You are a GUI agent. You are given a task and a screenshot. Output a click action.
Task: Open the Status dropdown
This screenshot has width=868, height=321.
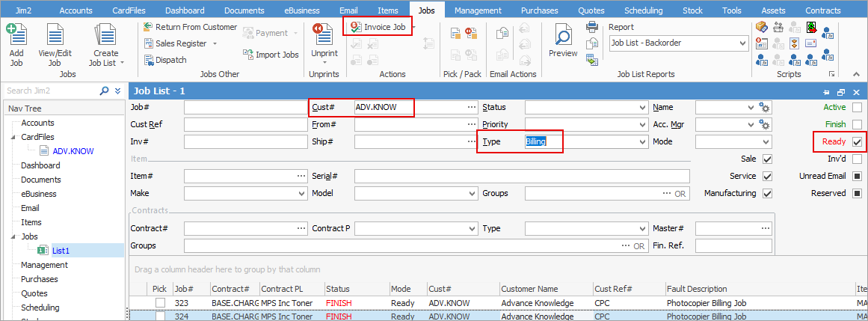(x=642, y=108)
